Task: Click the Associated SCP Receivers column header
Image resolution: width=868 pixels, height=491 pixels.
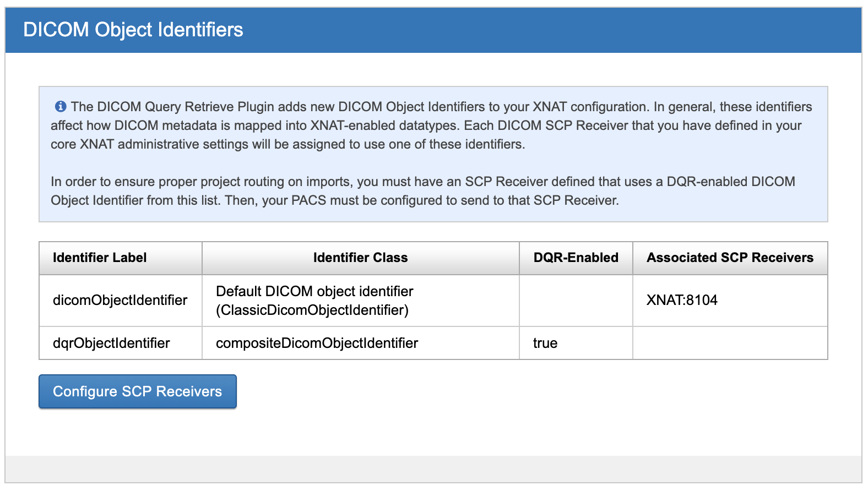Action: tap(730, 258)
